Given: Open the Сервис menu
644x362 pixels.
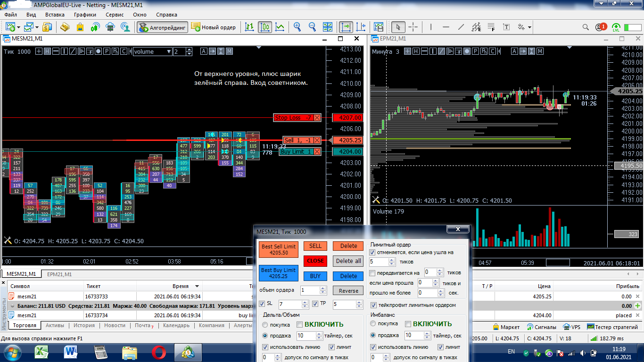Looking at the screenshot, I should click(x=115, y=15).
